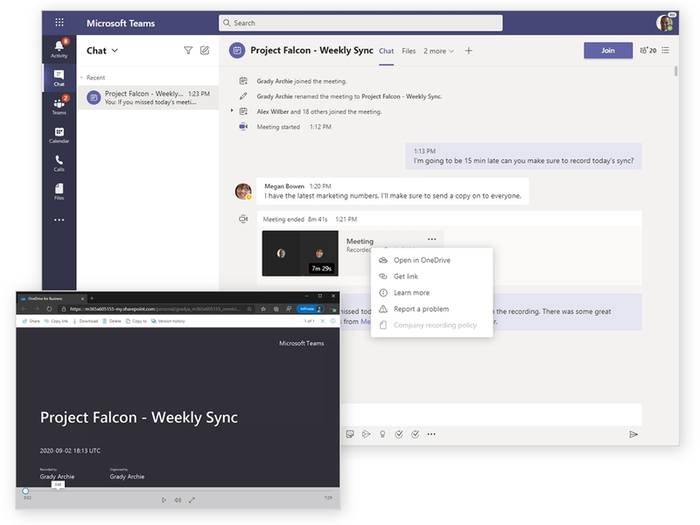Click the chat vertical scrollbar

[x=676, y=71]
